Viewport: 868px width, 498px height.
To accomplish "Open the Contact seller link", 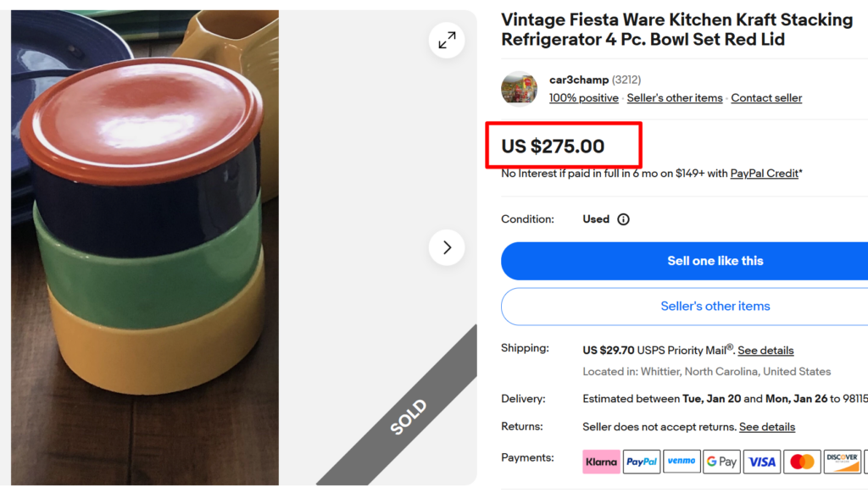I will [765, 97].
